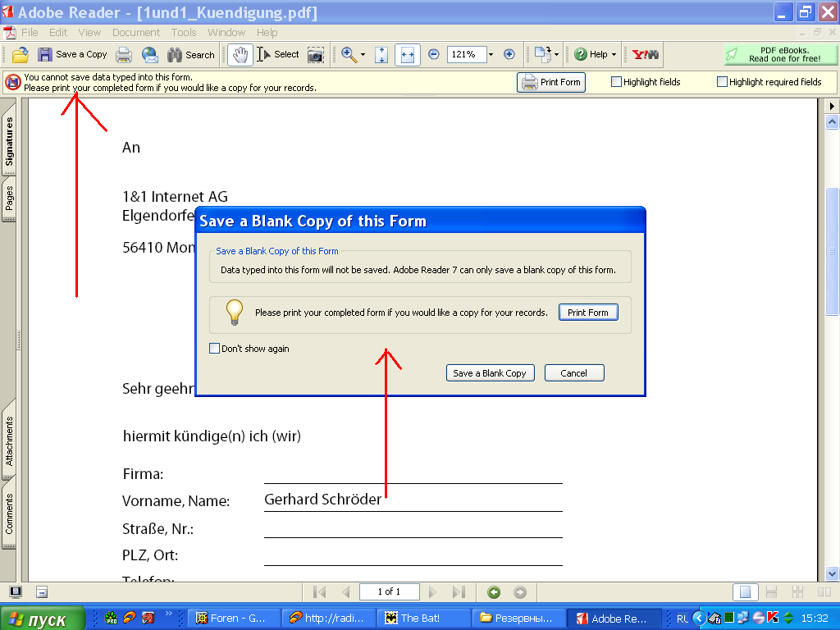
Task: Click gray Next View button
Action: click(519, 592)
